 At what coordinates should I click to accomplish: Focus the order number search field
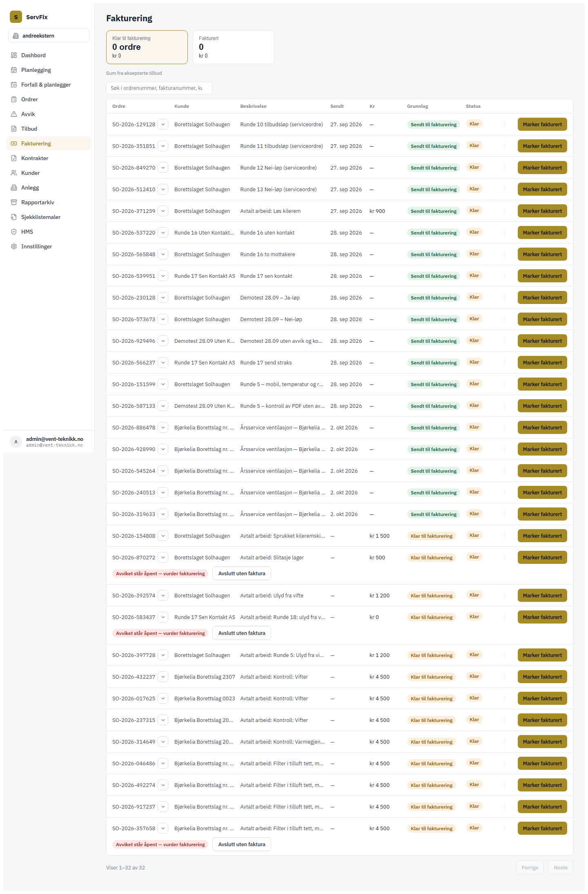click(159, 88)
